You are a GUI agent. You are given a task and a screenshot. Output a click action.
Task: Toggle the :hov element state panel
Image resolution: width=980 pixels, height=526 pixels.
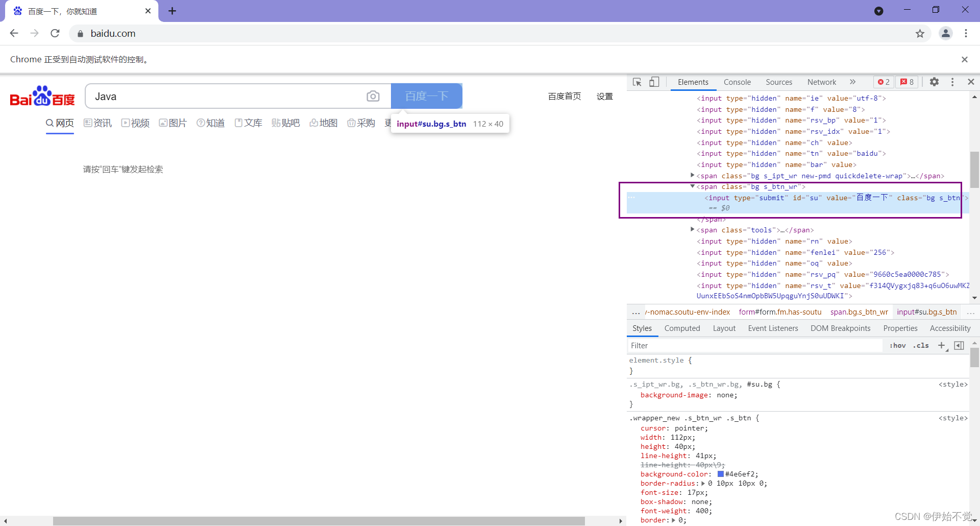point(897,346)
